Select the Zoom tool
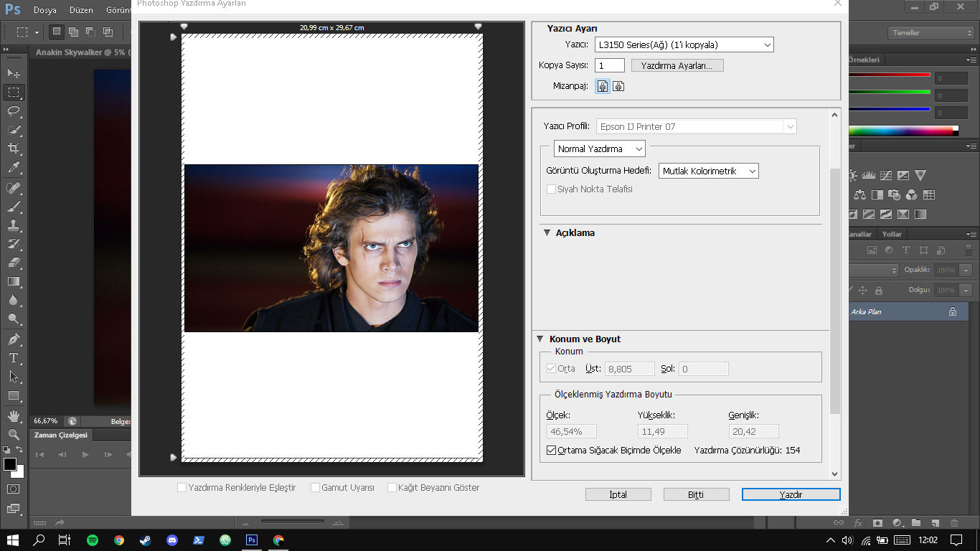 14,435
